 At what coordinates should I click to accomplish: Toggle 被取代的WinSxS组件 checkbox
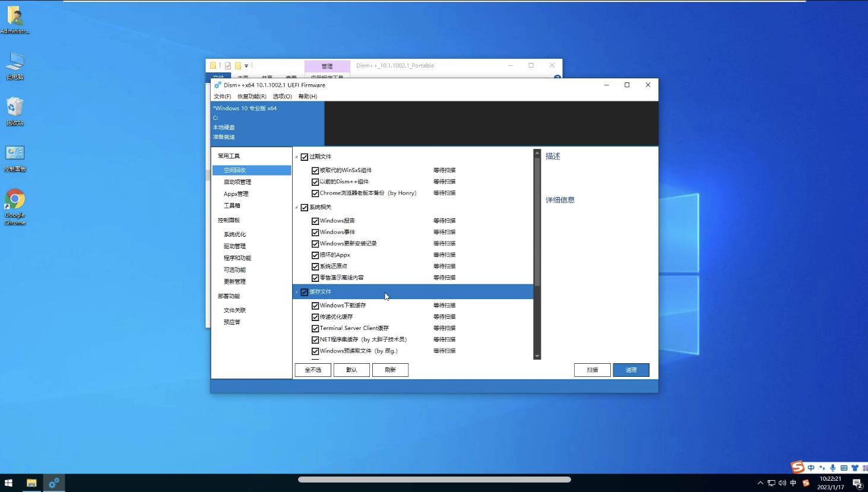pos(315,170)
